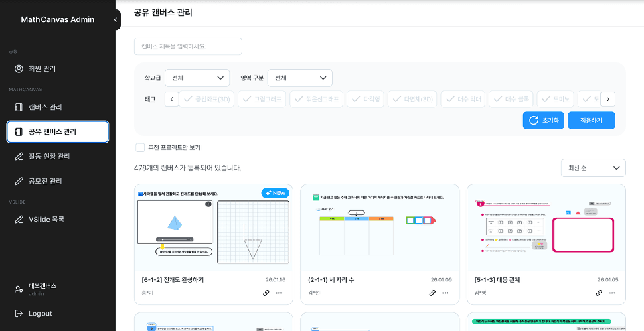Click the title [6-1-2] 전개도 완성하기

point(172,280)
